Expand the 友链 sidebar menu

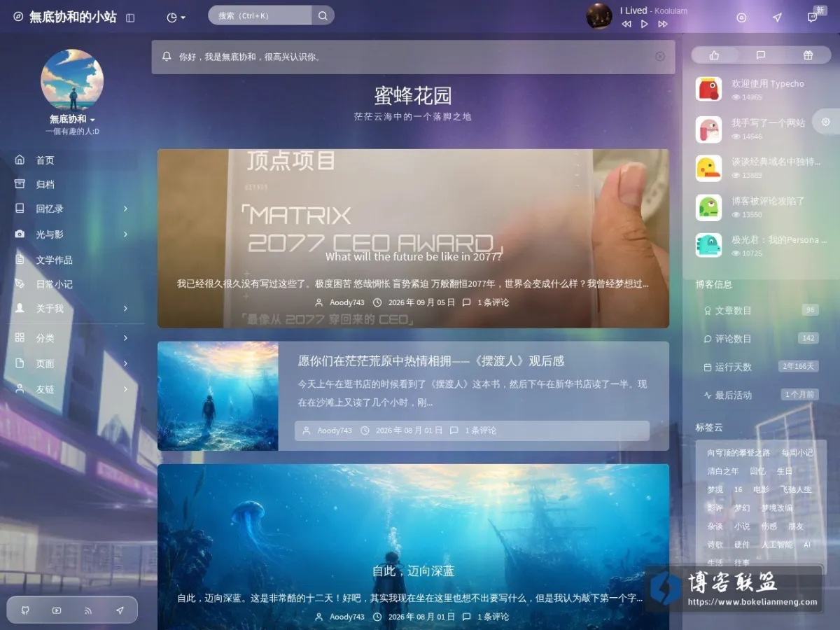pos(72,389)
